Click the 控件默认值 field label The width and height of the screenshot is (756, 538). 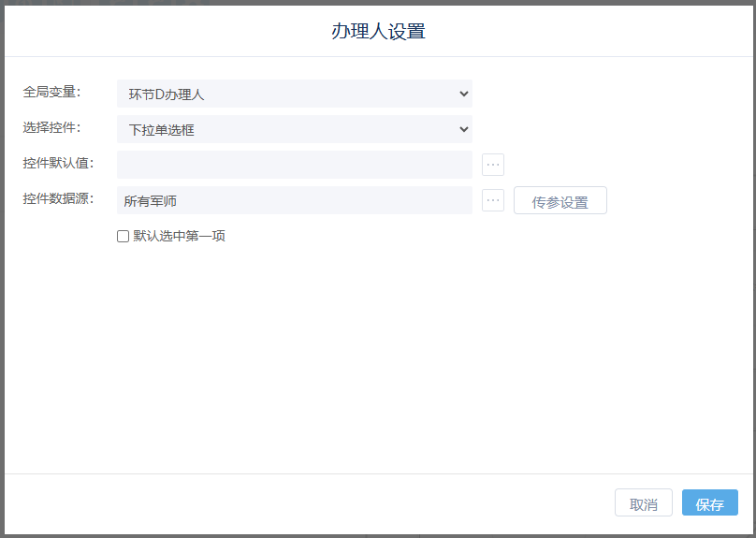click(x=58, y=163)
